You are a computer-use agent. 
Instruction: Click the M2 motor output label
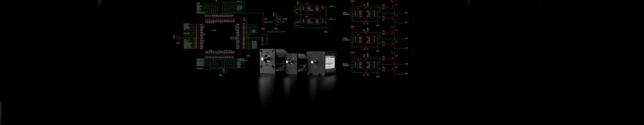(x=407, y=38)
